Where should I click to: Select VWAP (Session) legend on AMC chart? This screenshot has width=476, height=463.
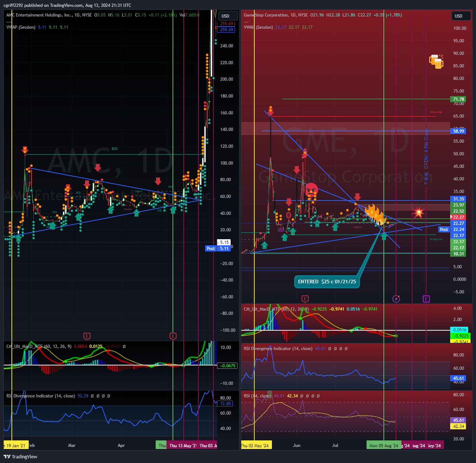coord(21,27)
